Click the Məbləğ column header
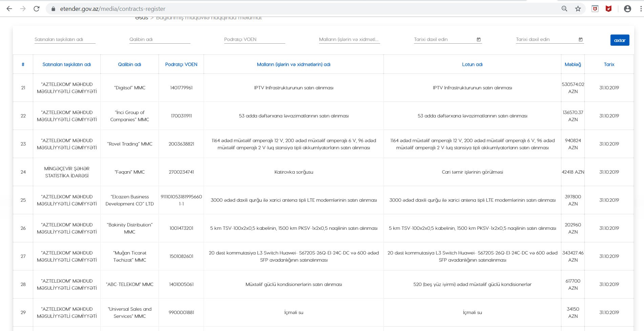 click(x=573, y=64)
